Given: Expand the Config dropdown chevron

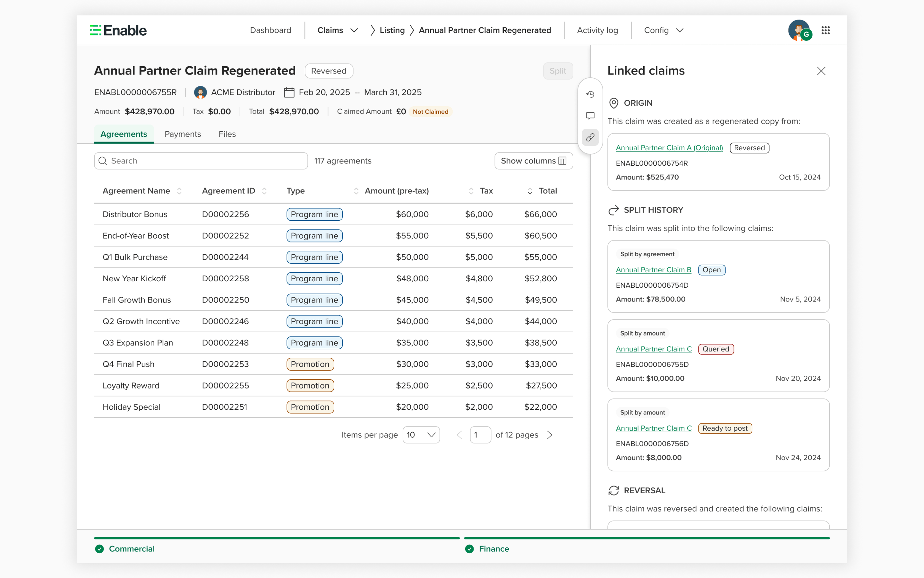Looking at the screenshot, I should (x=680, y=30).
